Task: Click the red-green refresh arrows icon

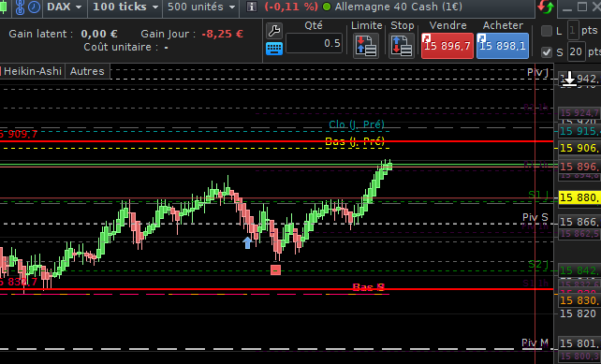Action: click(546, 7)
